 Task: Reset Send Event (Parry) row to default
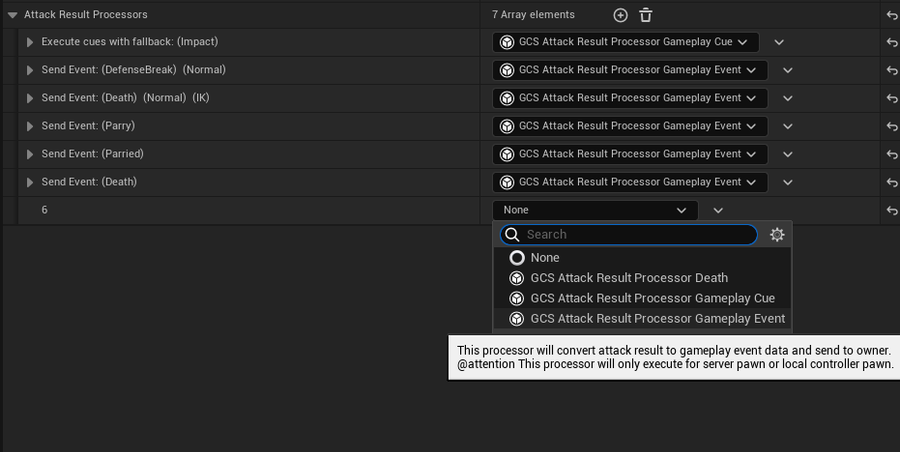coord(891,126)
